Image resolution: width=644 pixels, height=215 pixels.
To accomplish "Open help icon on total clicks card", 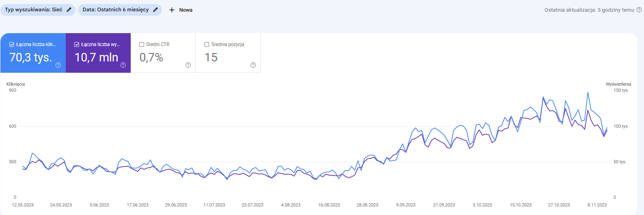I will (58, 65).
